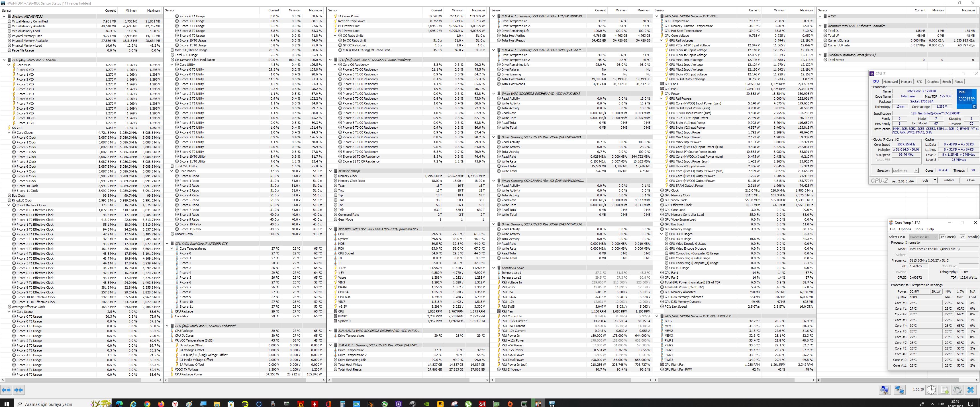
Task: Click the TUR language indicator
Action: 941,404
